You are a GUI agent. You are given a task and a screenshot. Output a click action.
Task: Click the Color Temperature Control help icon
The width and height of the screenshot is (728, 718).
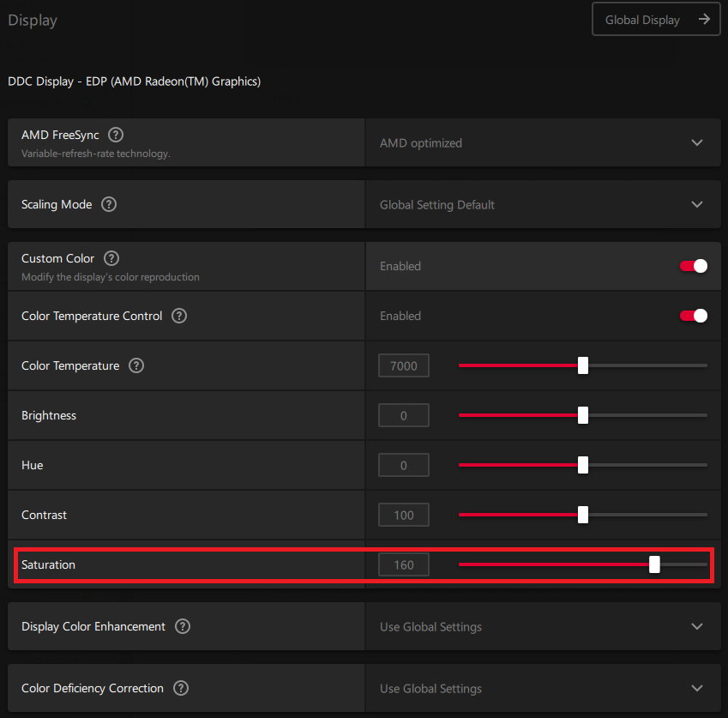click(179, 316)
